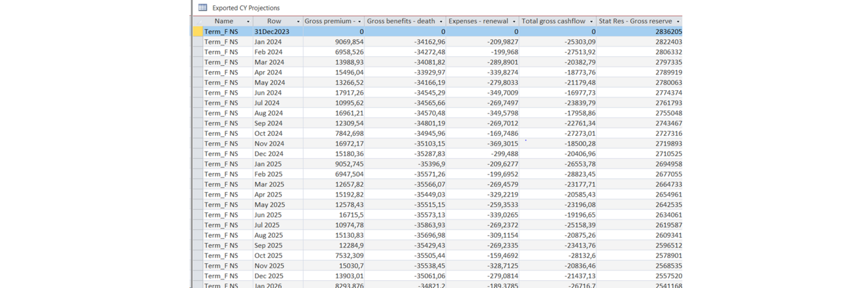Screen dimensions: 868x288
Task: Click the Aug 2024 cell
Action: (x=278, y=113)
